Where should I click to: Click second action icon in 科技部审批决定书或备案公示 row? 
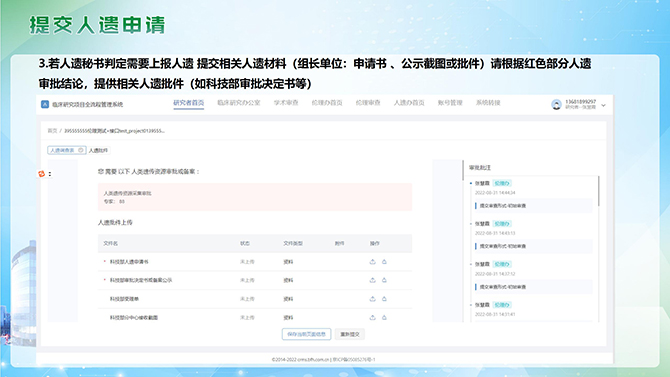pos(384,280)
